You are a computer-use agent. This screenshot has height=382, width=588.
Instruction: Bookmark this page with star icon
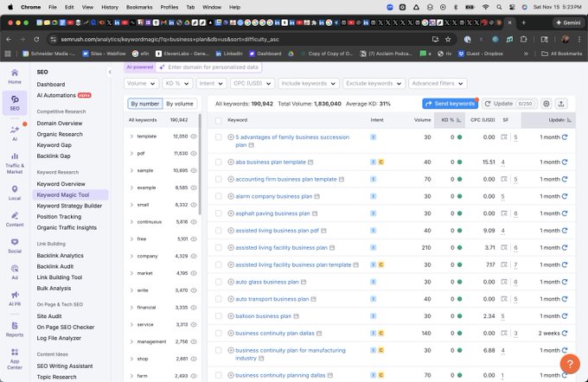[x=448, y=40]
